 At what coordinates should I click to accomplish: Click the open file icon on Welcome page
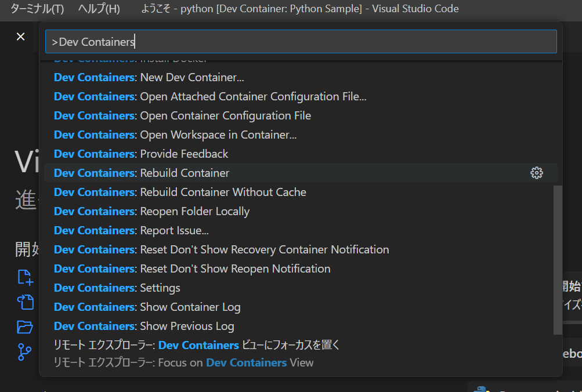click(x=25, y=302)
